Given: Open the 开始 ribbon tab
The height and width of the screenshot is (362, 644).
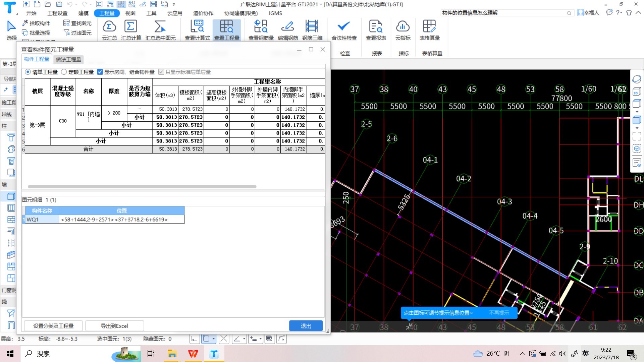Looking at the screenshot, I should coord(31,13).
